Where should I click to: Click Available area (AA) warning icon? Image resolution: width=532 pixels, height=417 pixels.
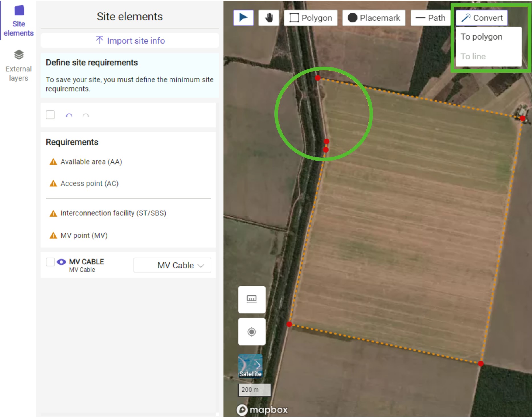click(53, 162)
